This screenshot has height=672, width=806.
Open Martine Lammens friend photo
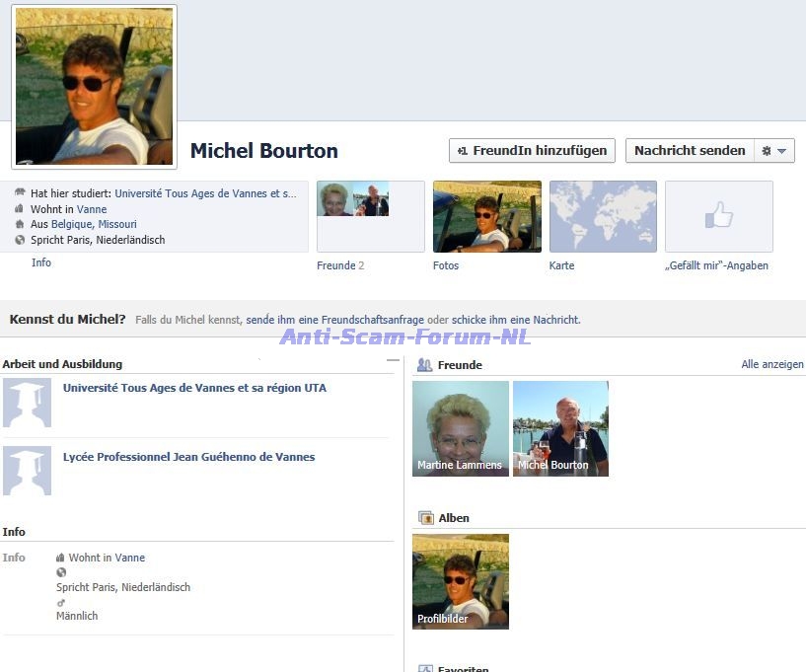[460, 428]
